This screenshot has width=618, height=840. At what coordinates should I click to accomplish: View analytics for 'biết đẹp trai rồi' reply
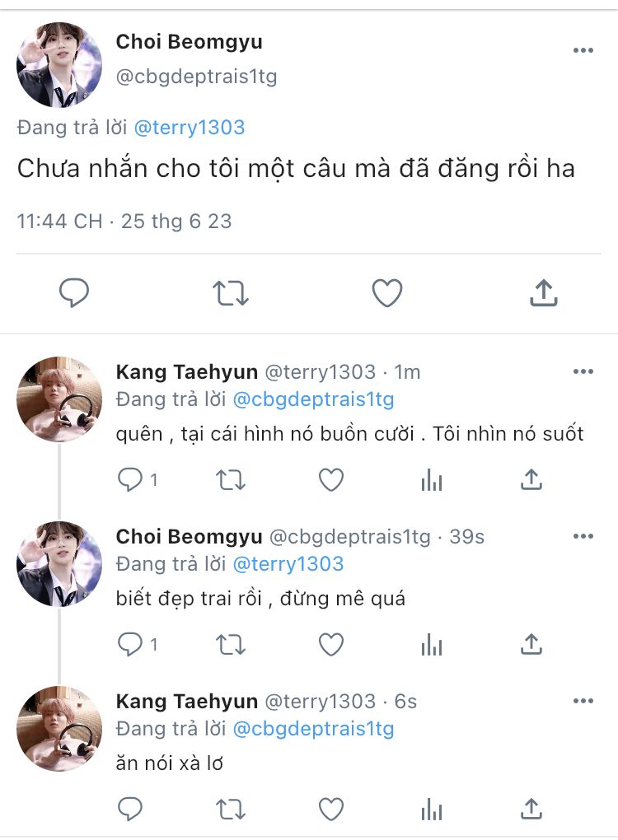click(432, 644)
